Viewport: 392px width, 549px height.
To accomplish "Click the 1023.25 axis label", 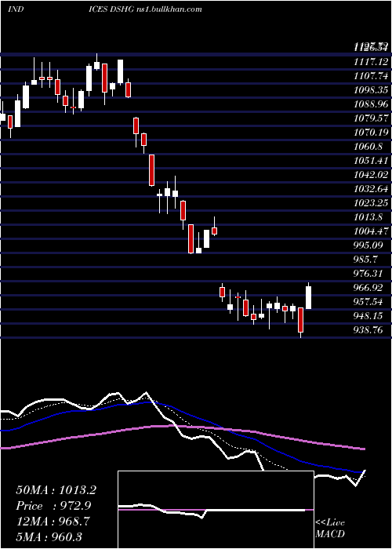I will (372, 203).
